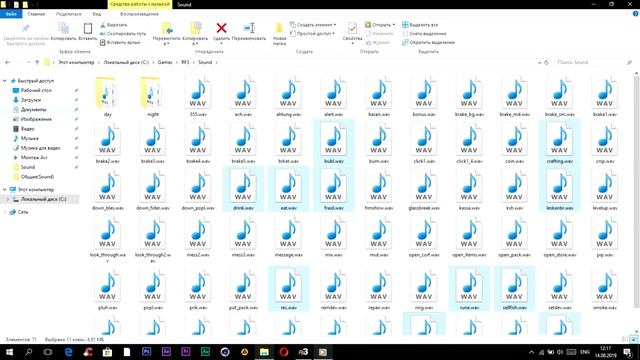Open the 'Открыть' dropdown arrow
This screenshot has height=360, width=640.
point(394,25)
